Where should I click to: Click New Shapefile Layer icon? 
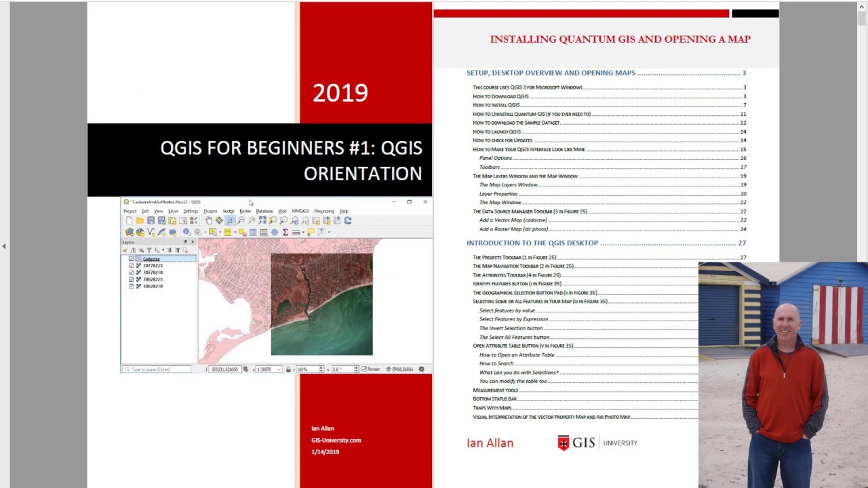click(151, 232)
